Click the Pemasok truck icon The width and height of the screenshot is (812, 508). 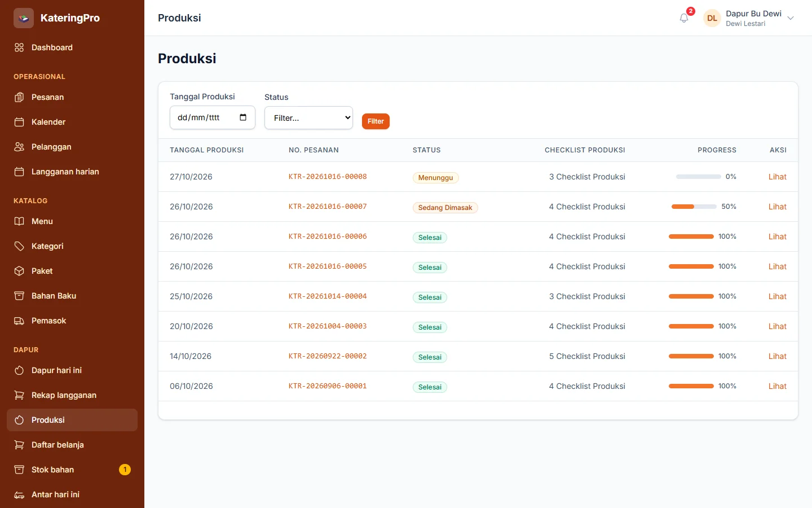pyautogui.click(x=19, y=321)
